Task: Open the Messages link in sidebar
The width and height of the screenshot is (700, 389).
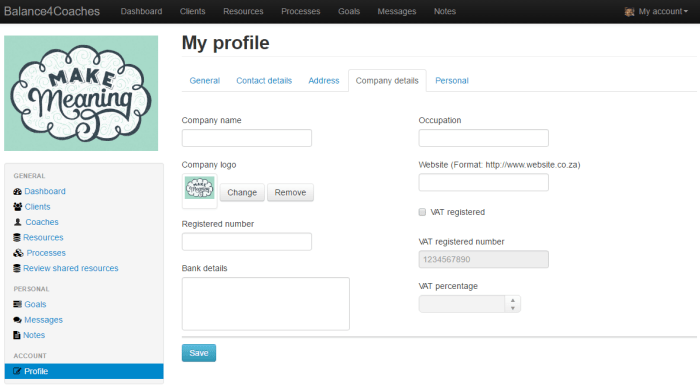Action: (x=43, y=320)
